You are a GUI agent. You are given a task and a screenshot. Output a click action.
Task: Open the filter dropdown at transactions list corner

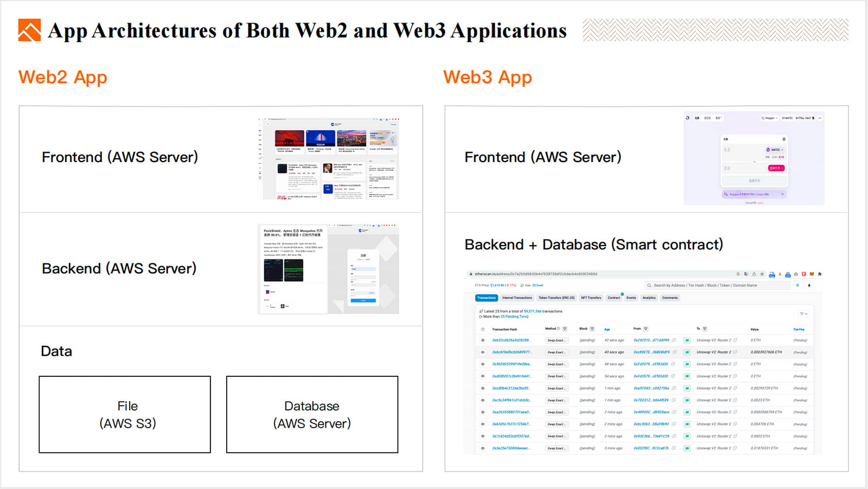(x=803, y=314)
